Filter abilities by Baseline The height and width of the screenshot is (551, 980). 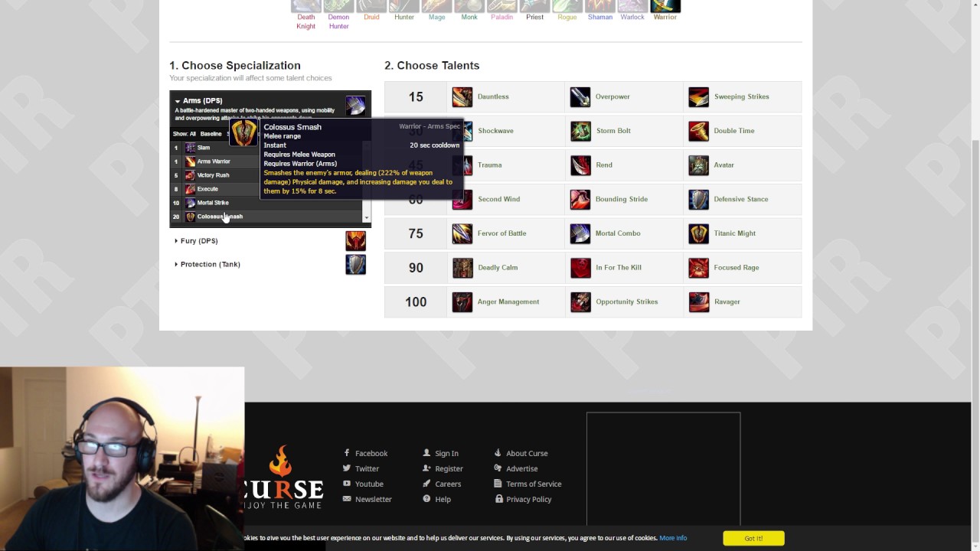coord(211,134)
